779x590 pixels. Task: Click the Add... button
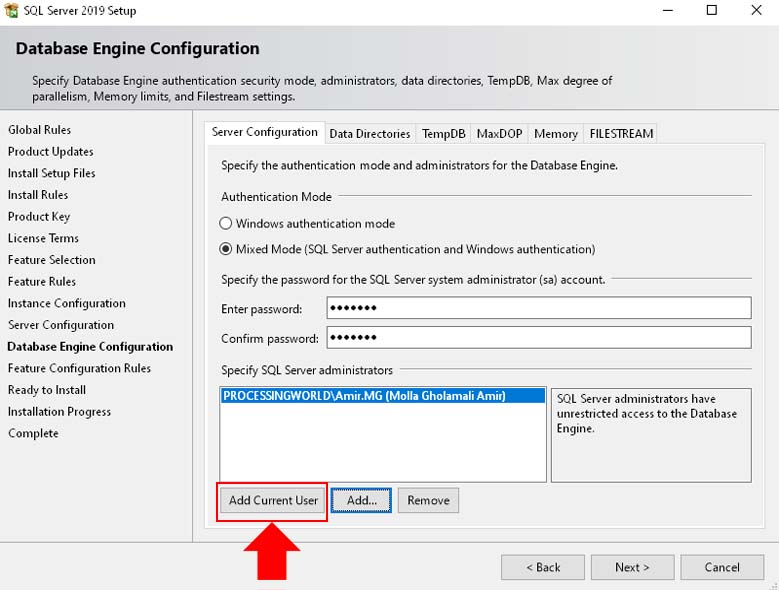coord(361,501)
